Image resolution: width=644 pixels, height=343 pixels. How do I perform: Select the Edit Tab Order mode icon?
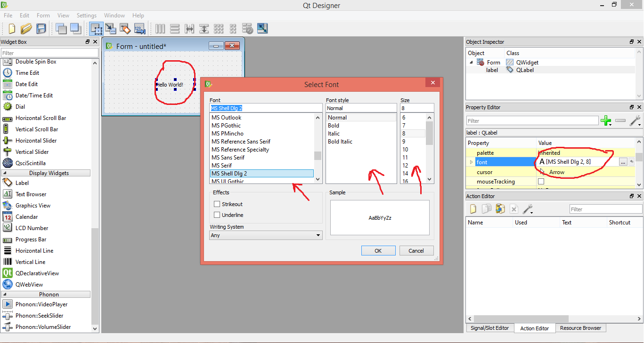139,29
